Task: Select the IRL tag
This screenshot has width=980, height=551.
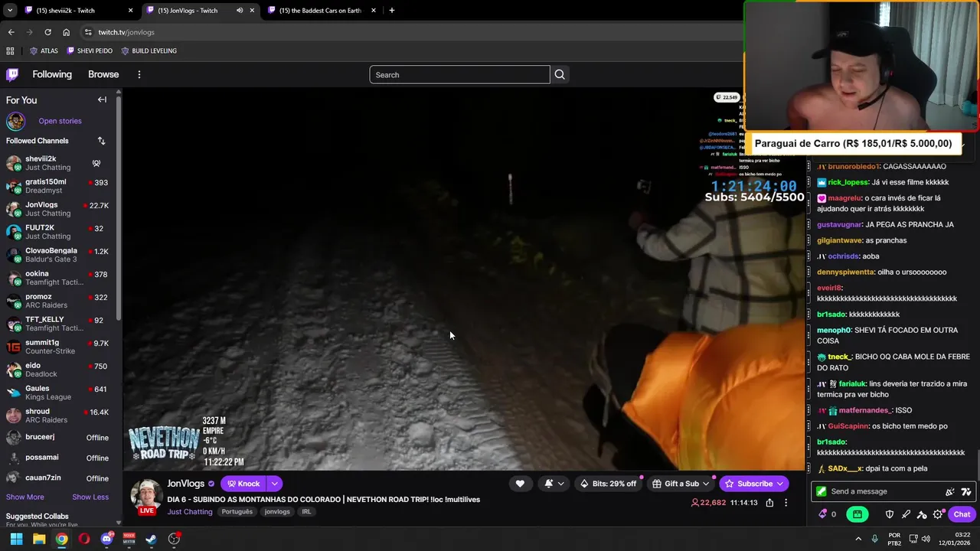Action: (x=306, y=512)
